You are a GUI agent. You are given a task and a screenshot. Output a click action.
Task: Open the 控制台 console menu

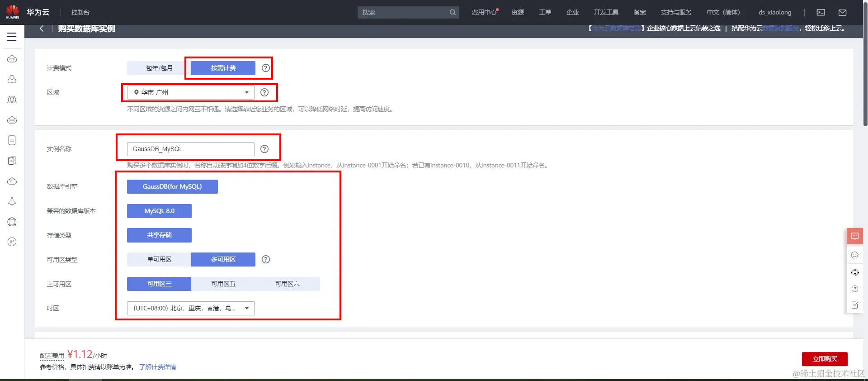(x=80, y=12)
